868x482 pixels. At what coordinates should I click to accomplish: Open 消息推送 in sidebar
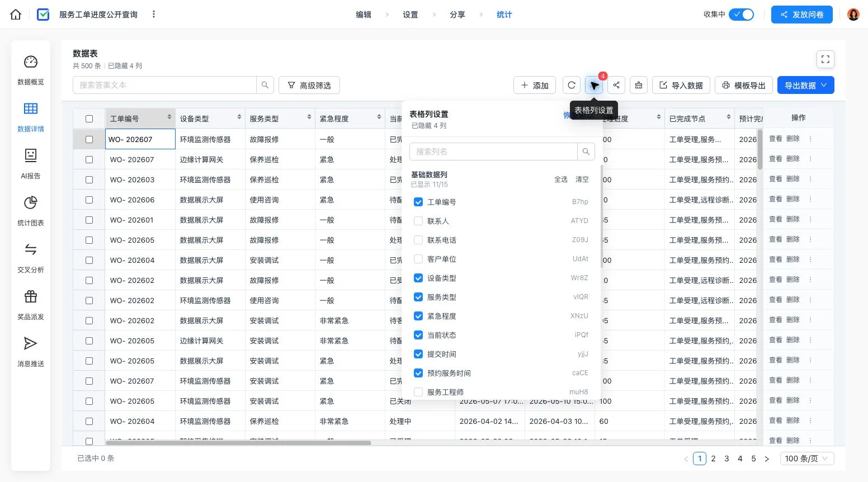(x=31, y=352)
